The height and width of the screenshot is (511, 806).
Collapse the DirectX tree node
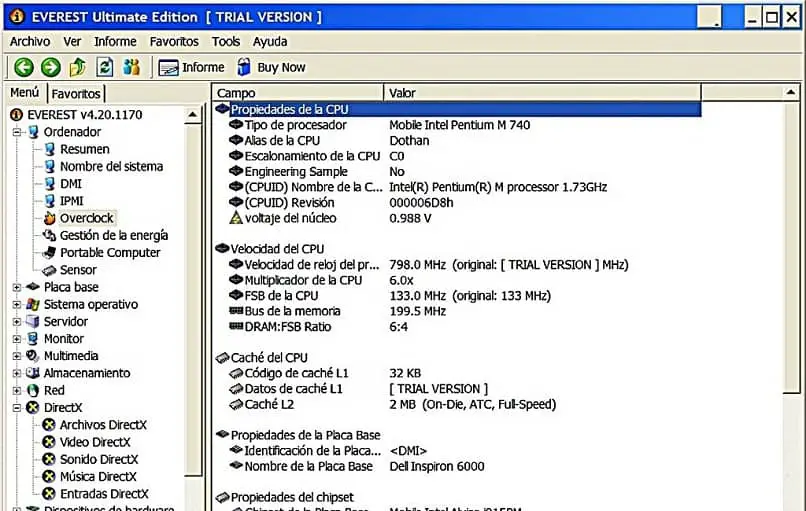pyautogui.click(x=17, y=408)
